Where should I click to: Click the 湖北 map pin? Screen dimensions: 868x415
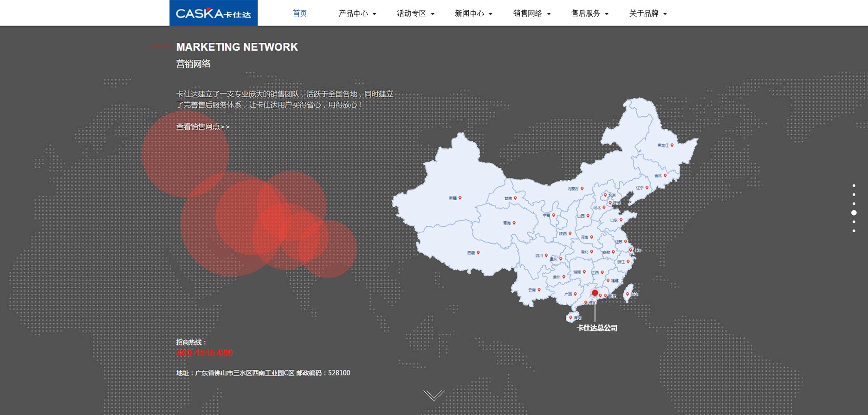[591, 252]
